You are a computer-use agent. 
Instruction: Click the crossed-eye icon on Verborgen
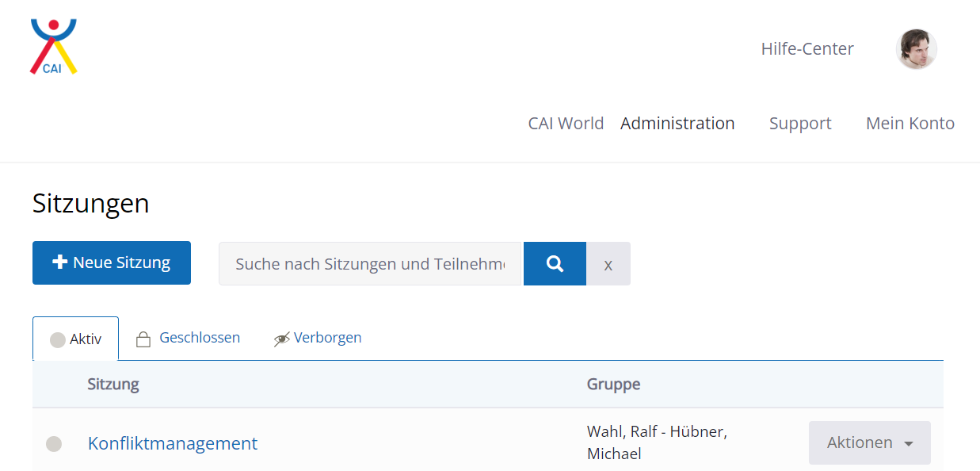tap(282, 339)
